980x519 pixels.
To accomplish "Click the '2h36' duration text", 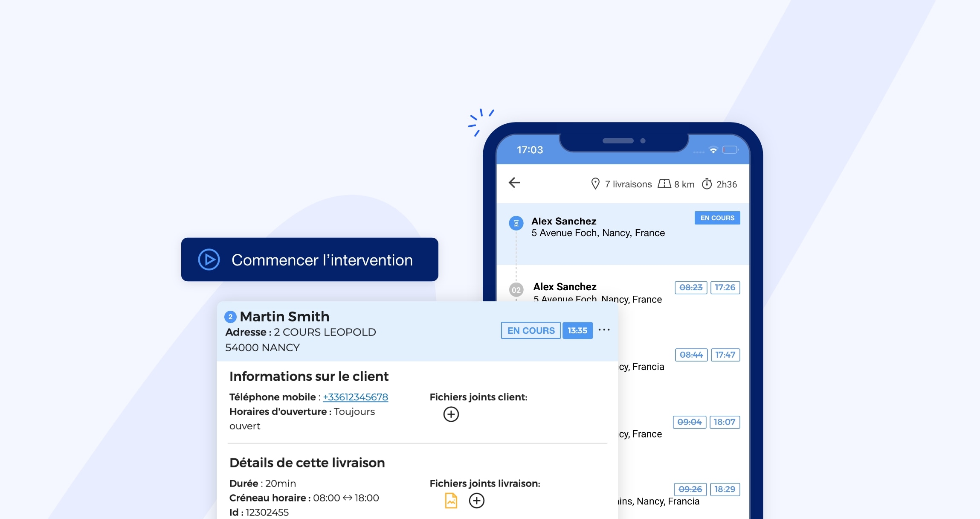I will [727, 184].
